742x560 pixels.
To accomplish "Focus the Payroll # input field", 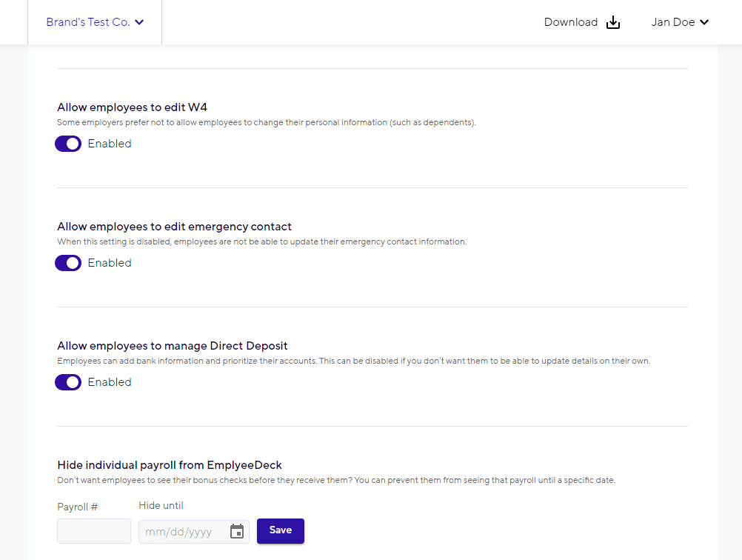I will pos(94,531).
